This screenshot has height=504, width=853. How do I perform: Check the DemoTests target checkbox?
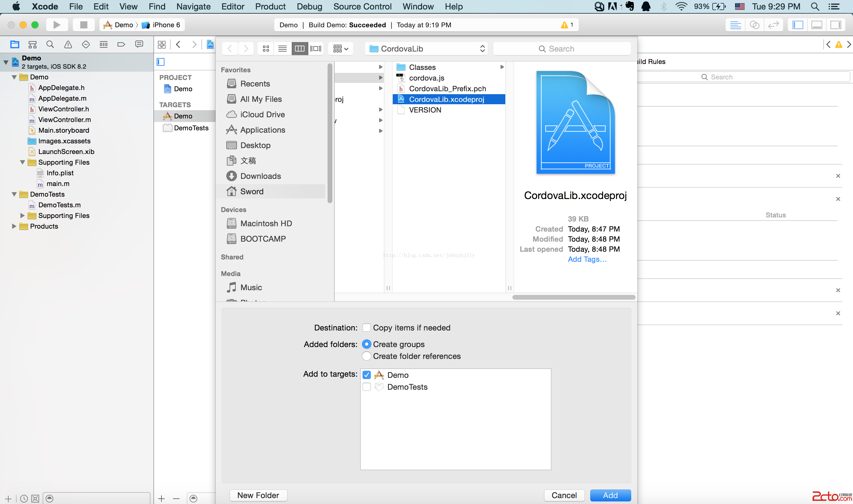366,387
